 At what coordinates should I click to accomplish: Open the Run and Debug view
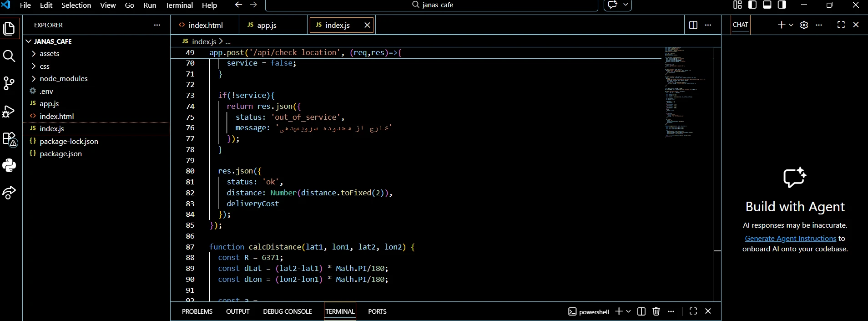(x=9, y=111)
